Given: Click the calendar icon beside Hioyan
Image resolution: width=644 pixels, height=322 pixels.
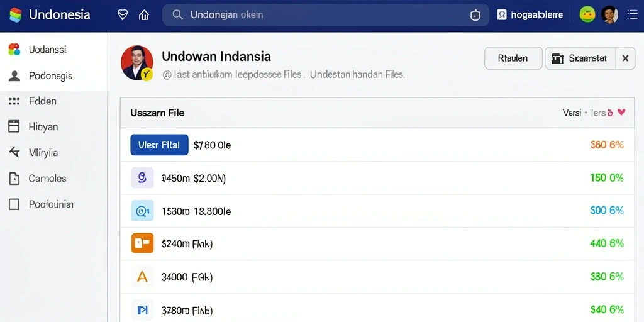Looking at the screenshot, I should 14,126.
